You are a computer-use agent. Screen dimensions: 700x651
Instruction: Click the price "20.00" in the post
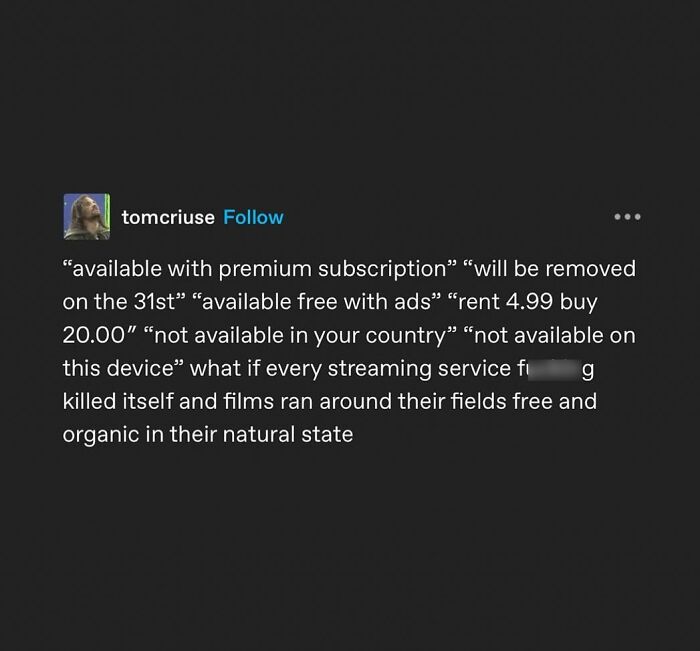pos(93,335)
